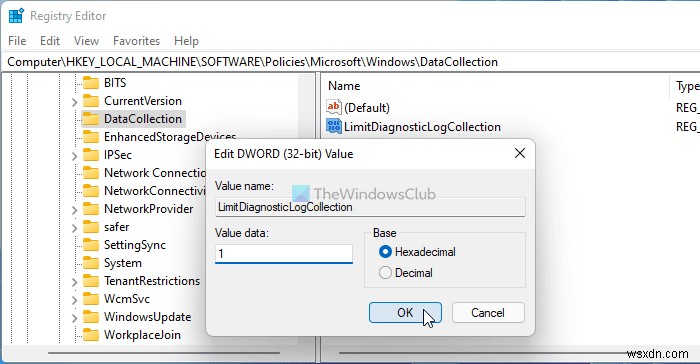Click the Value name field
This screenshot has height=364, width=700.
click(x=370, y=207)
